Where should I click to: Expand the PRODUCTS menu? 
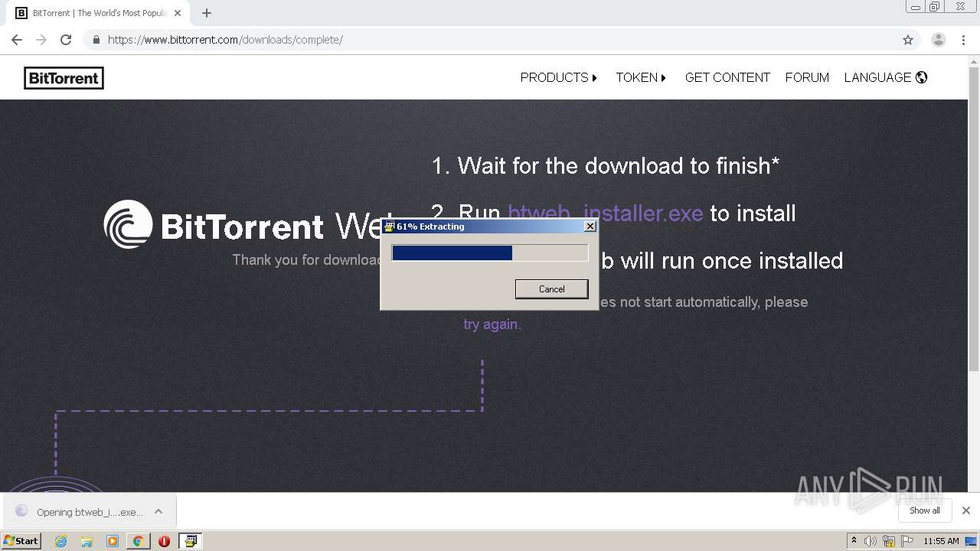[559, 77]
